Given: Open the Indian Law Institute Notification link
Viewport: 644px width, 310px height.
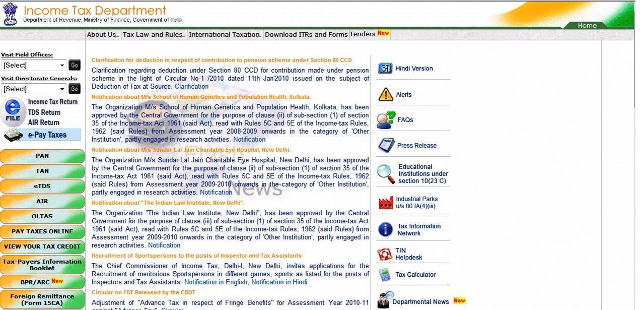Looking at the screenshot, I should 164,245.
